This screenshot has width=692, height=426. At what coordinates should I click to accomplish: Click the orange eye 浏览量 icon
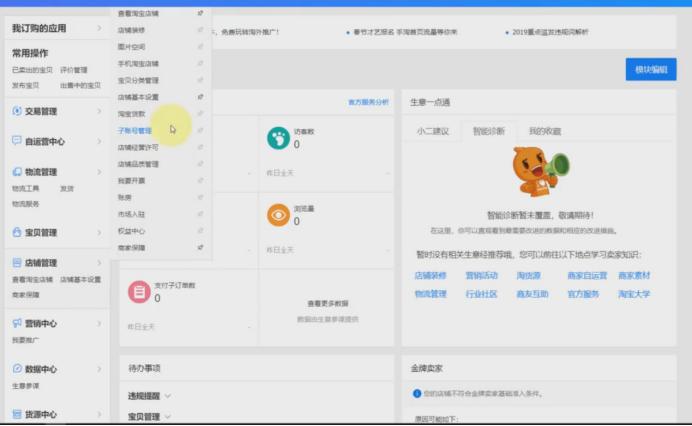(278, 215)
